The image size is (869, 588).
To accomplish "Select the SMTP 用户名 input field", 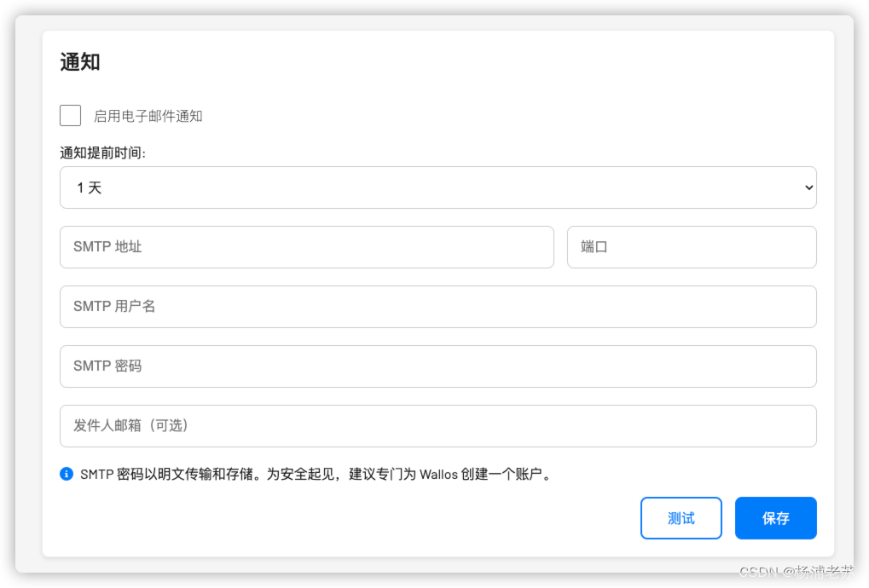I will (437, 307).
